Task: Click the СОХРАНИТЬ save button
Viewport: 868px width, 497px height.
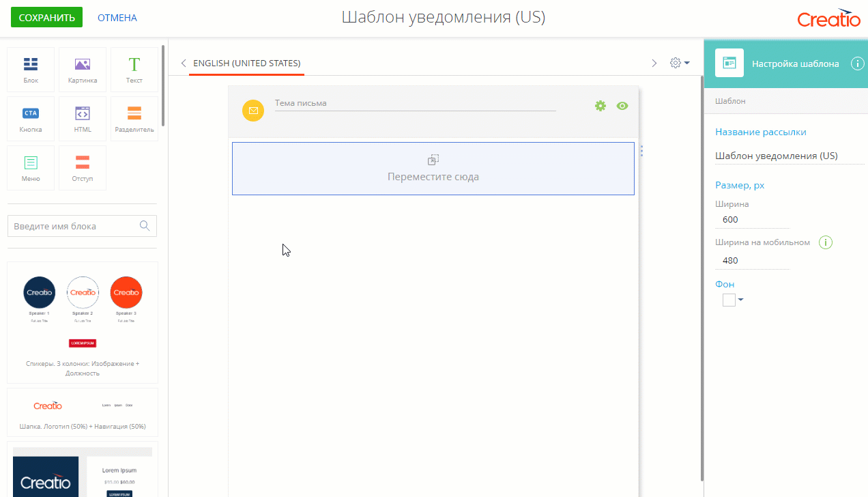Action: point(46,17)
